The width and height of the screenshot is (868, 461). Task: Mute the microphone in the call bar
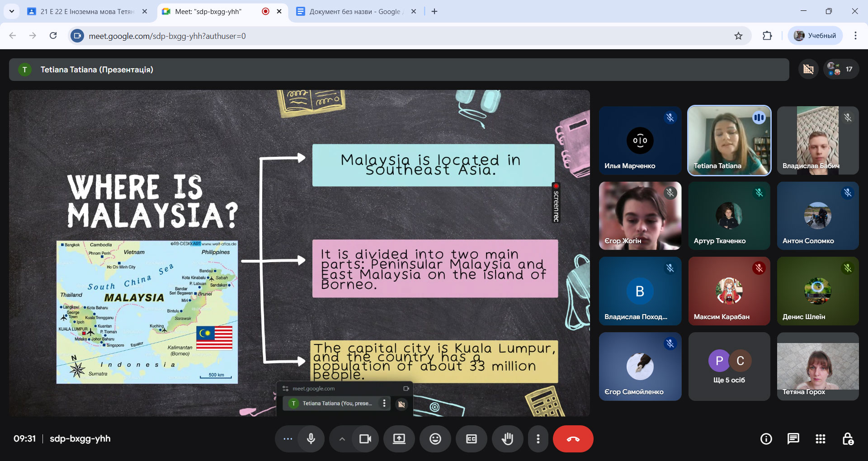click(x=311, y=439)
